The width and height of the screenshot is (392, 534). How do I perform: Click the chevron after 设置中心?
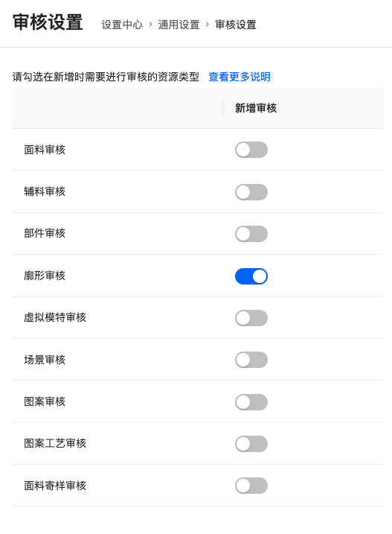(150, 25)
